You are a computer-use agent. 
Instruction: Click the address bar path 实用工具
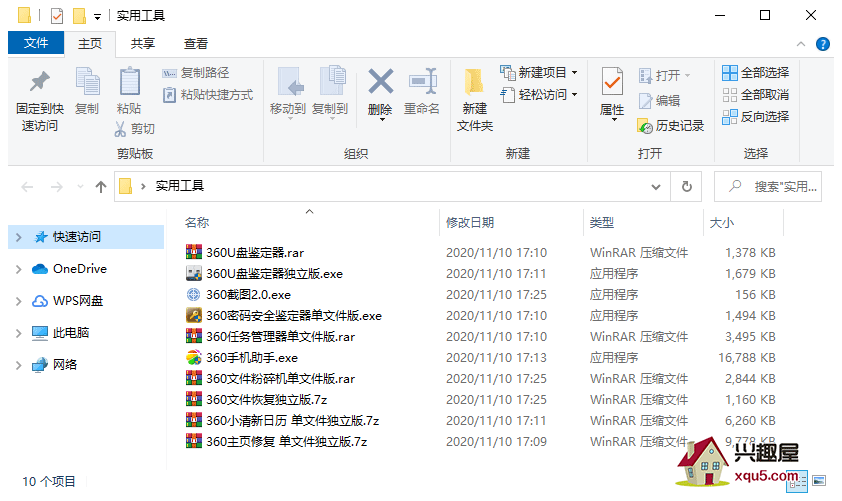click(x=180, y=186)
